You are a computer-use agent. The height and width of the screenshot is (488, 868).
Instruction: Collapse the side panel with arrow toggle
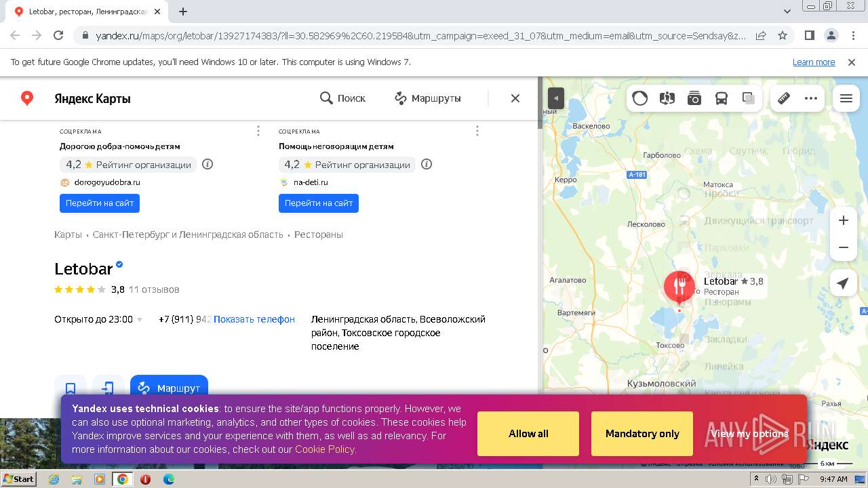[556, 98]
